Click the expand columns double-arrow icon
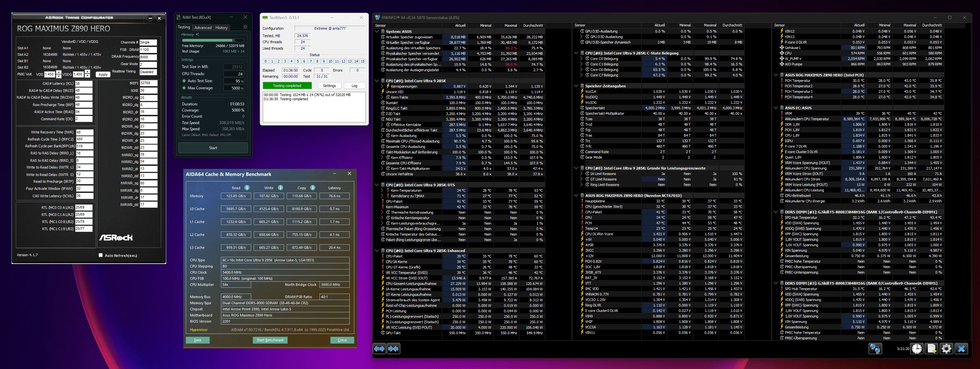The height and width of the screenshot is (369, 980). (x=379, y=348)
